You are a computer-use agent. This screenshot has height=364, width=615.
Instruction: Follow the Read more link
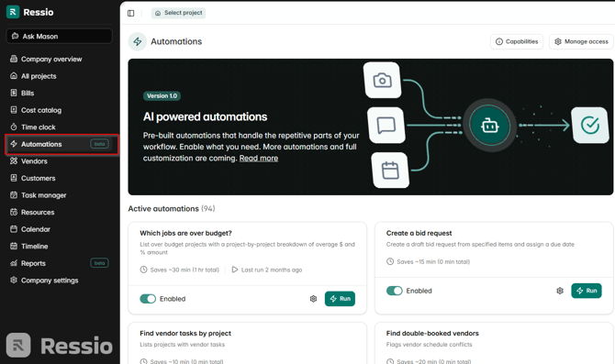259,159
